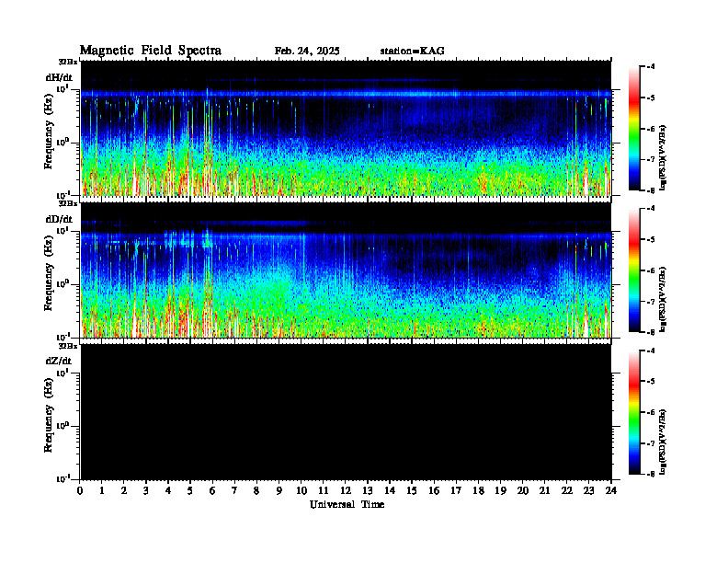Click the blank dZ/dt spectrogram plot

tap(346, 412)
